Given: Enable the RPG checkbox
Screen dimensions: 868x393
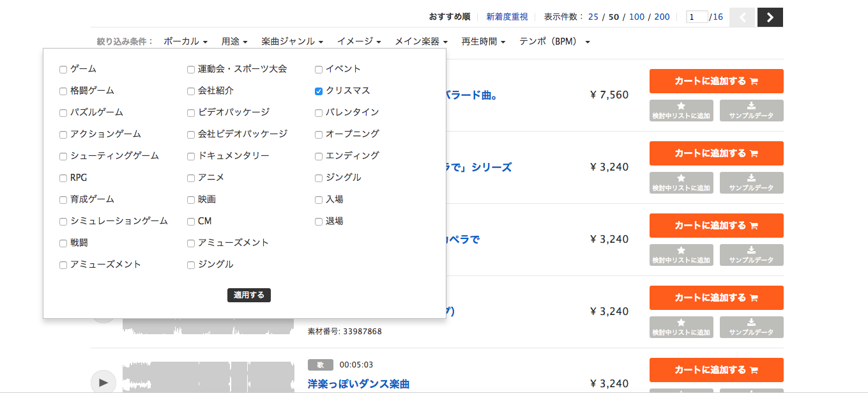Looking at the screenshot, I should click(x=63, y=178).
